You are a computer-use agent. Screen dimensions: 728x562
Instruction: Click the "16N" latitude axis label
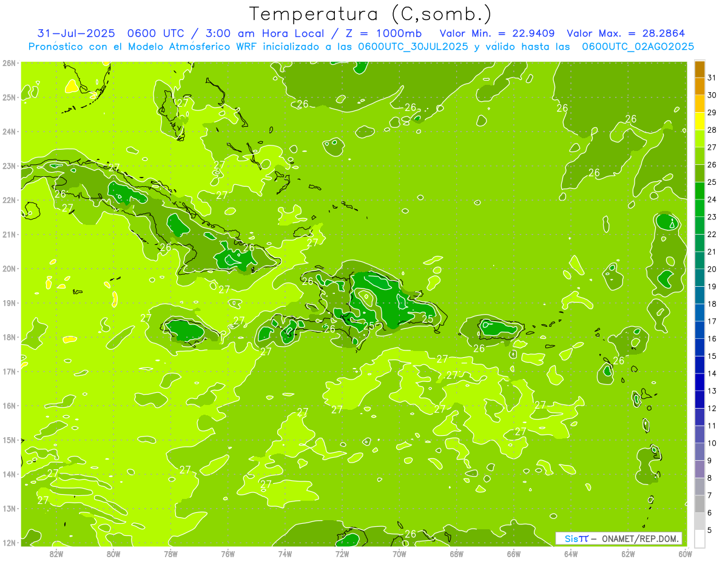tap(9, 406)
